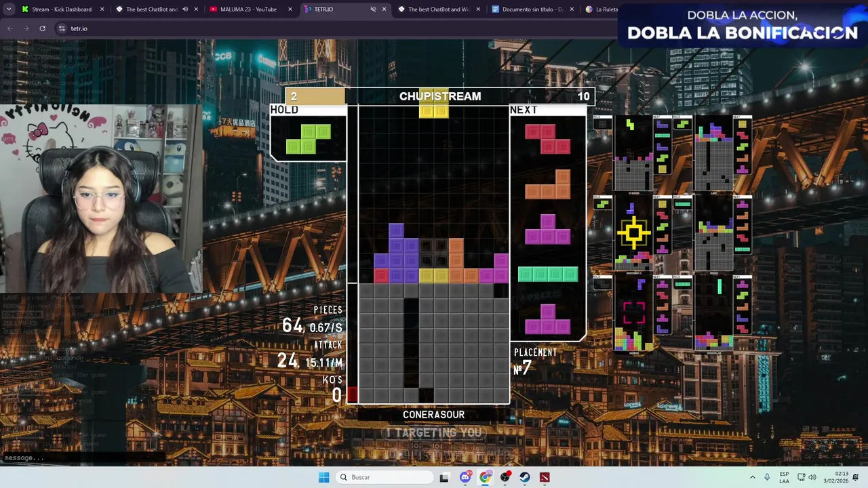868x488 pixels.
Task: Close the MALUMA 23 - YouTube tab
Action: click(x=290, y=9)
